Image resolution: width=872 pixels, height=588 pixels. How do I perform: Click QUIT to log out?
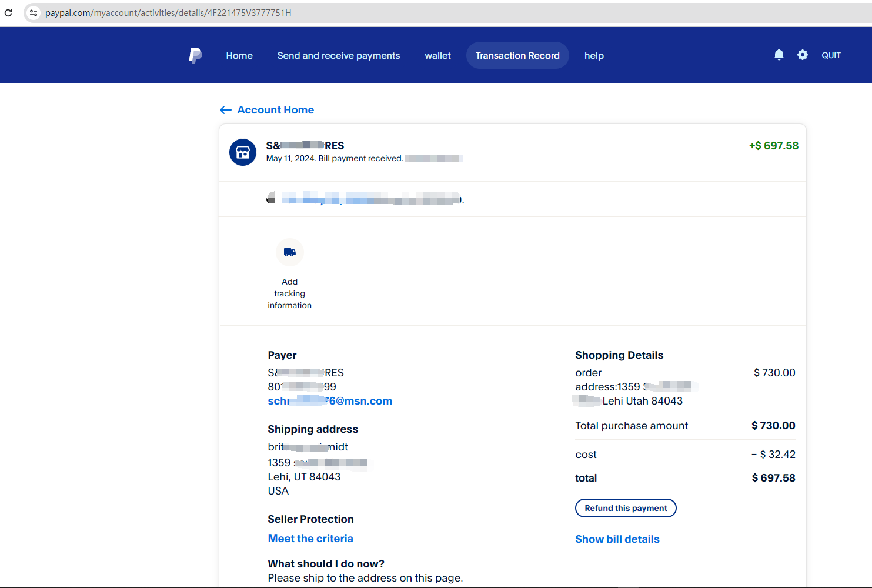pos(830,55)
